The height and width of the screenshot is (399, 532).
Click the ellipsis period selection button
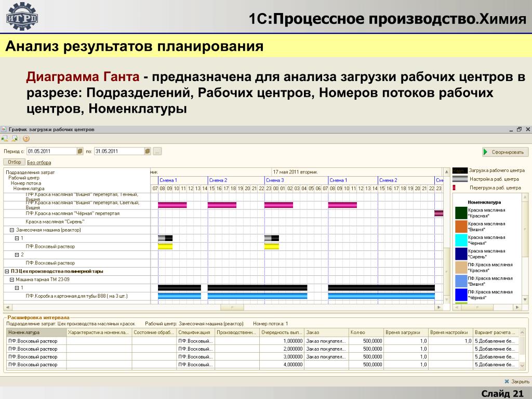coord(157,151)
